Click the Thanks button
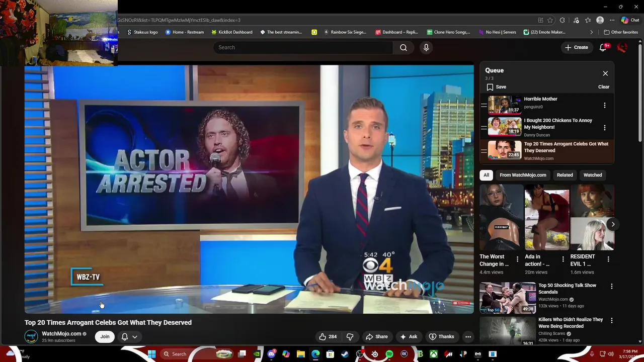The width and height of the screenshot is (644, 362). (x=441, y=337)
